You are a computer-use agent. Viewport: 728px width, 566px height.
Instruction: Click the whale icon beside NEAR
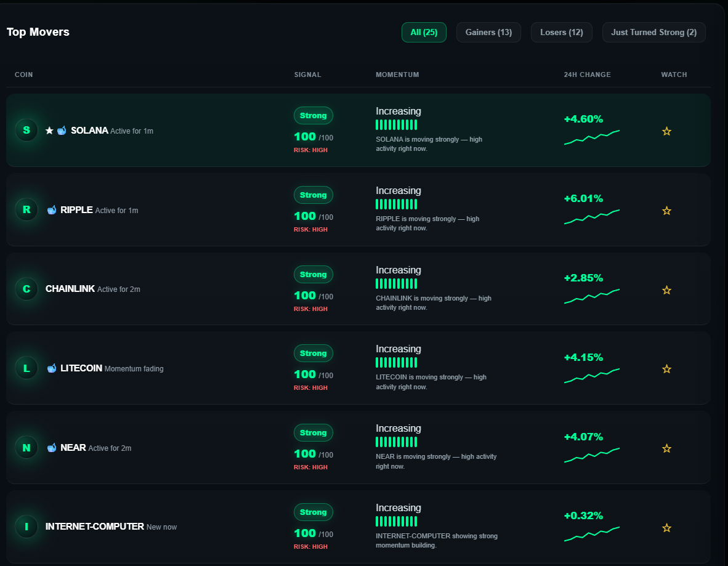pos(52,448)
